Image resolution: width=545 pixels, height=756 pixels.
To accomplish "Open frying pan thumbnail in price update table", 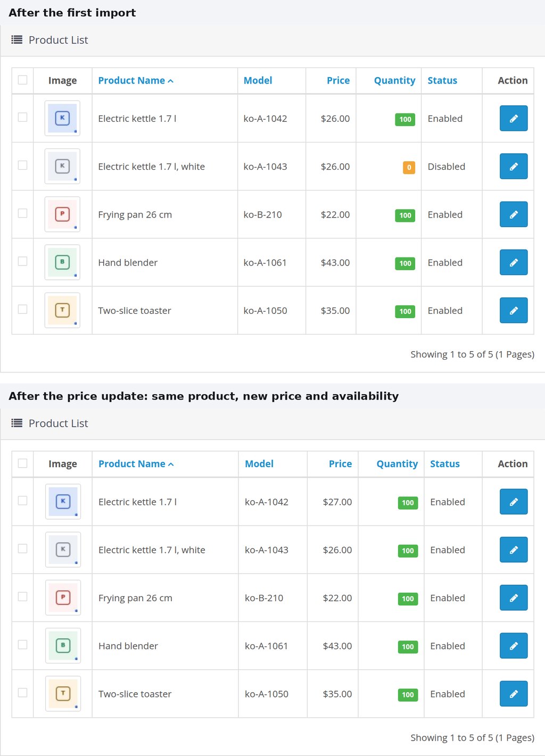I will (x=63, y=597).
